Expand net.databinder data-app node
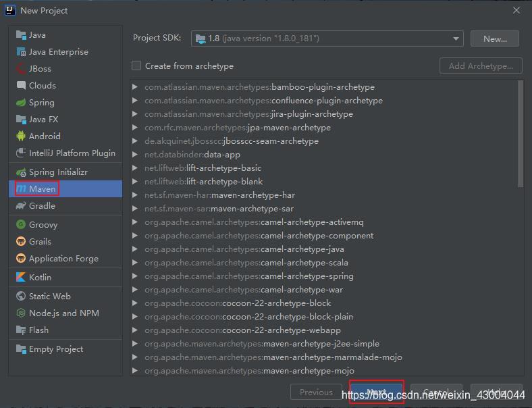The height and width of the screenshot is (408, 532). coord(135,155)
